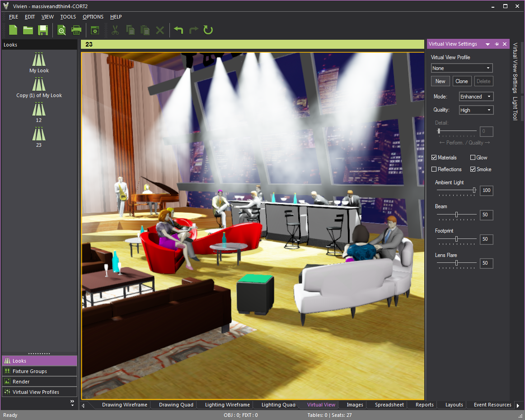Click the Undo arrow icon
Screen dimensions: 525x420
pyautogui.click(x=179, y=30)
